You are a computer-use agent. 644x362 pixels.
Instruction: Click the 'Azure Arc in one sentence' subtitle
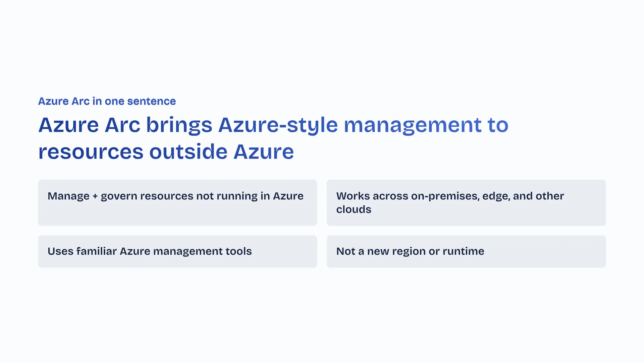pos(107,101)
